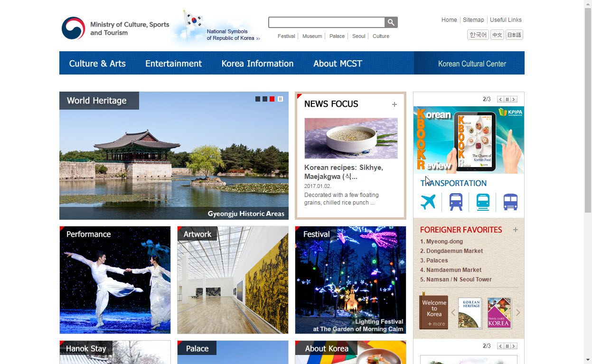Select the teal subway transportation icon

pos(483,202)
